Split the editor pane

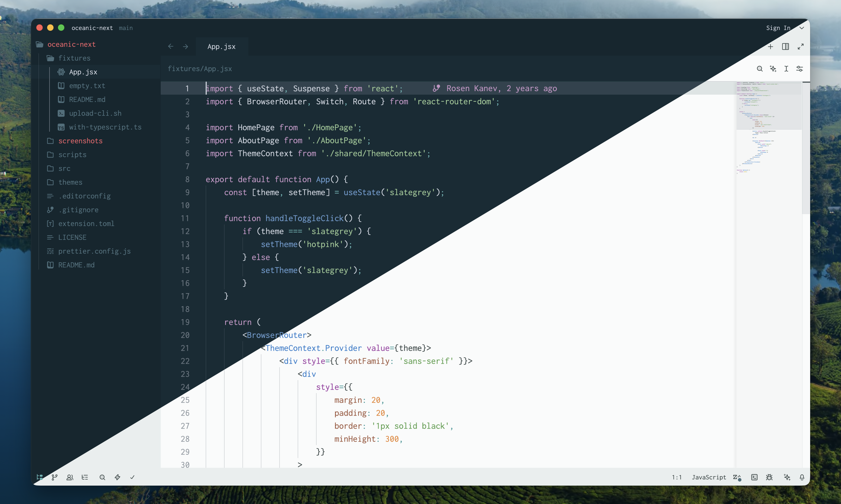[785, 47]
